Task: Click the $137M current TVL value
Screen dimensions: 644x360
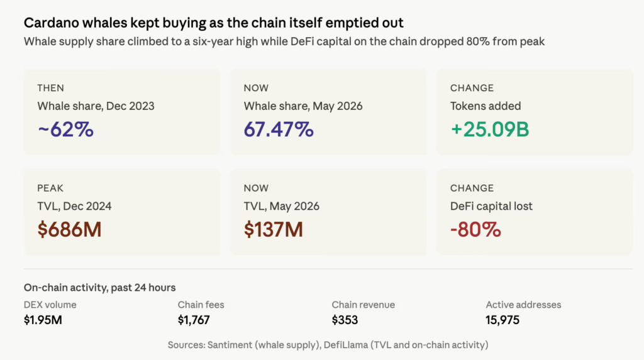Action: coord(274,229)
